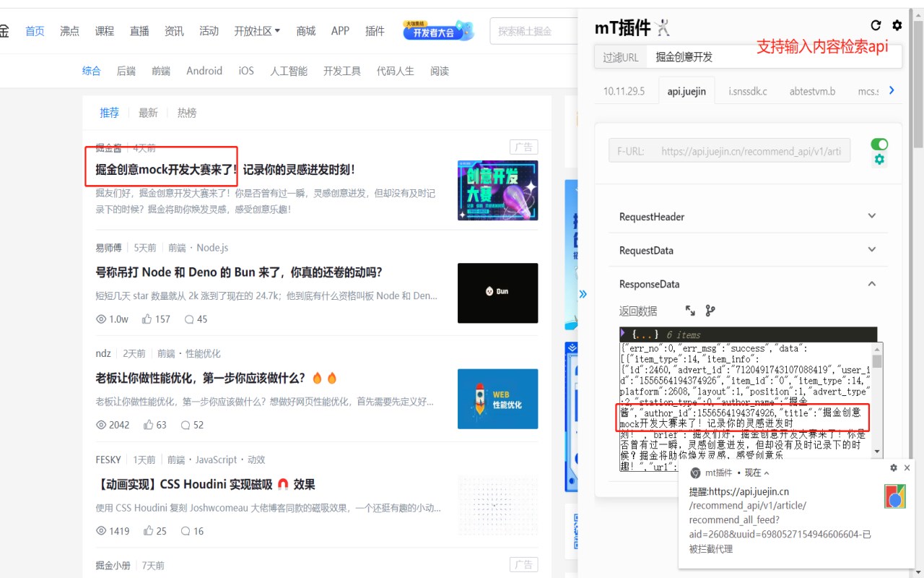Open 商城 in the top navigation
The image size is (924, 578).
point(306,31)
